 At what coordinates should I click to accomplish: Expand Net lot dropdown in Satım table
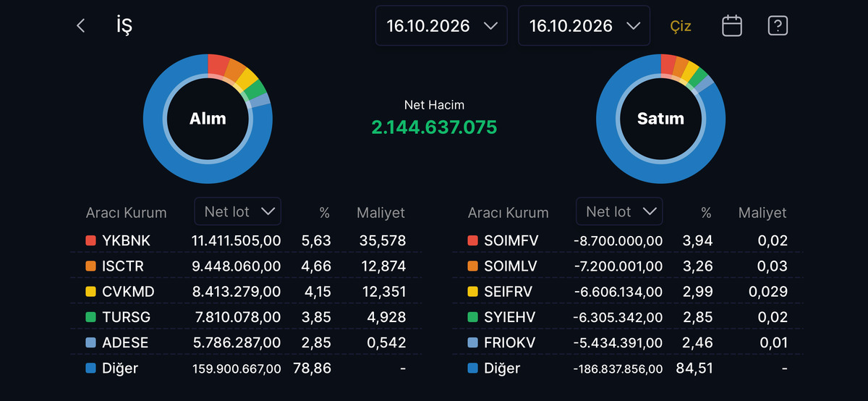click(620, 211)
